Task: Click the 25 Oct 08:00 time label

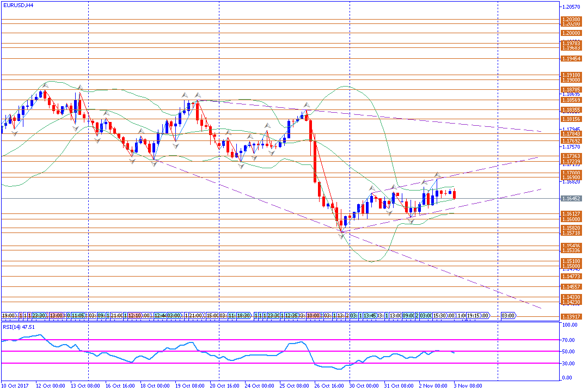Action: coord(295,385)
